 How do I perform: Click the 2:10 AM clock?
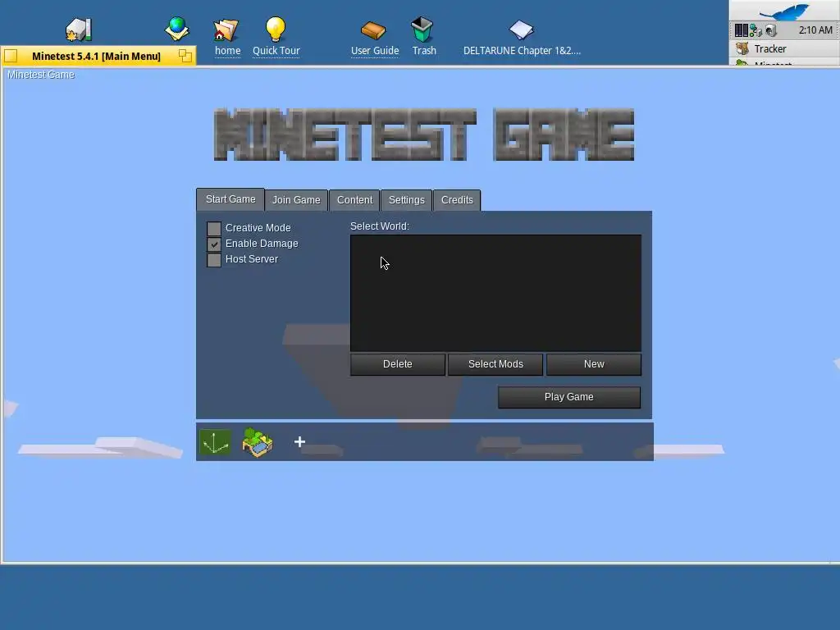(815, 30)
